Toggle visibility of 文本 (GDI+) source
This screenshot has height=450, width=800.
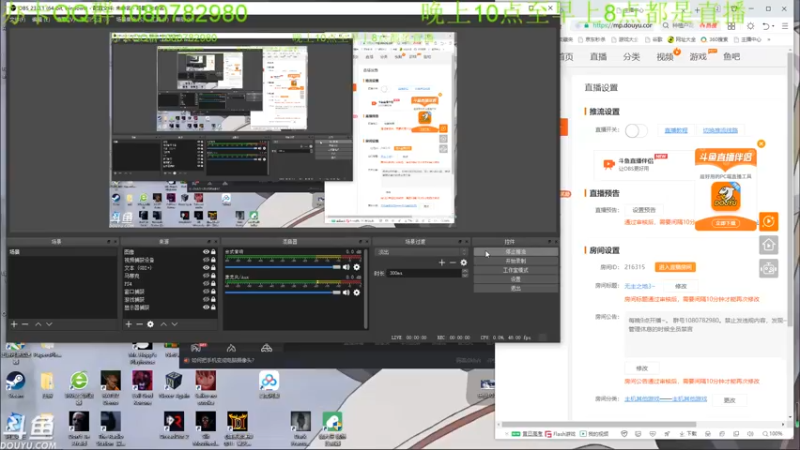pos(206,268)
